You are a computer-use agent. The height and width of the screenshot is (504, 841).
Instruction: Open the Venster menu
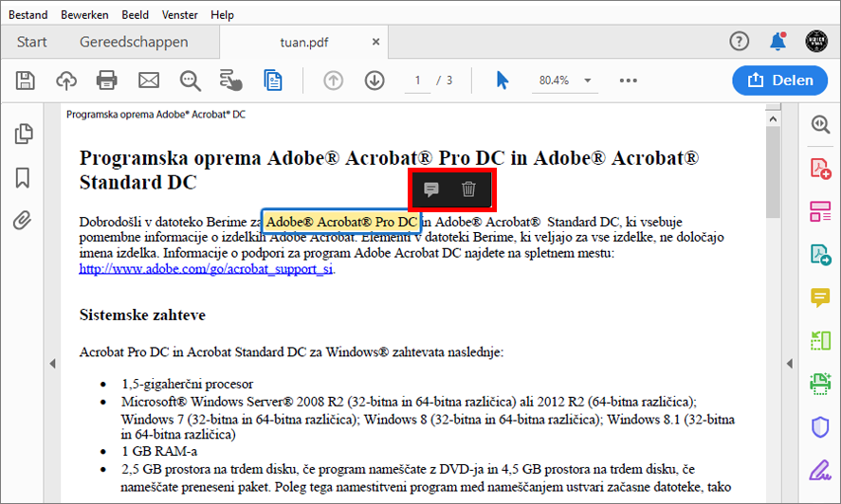tap(180, 14)
